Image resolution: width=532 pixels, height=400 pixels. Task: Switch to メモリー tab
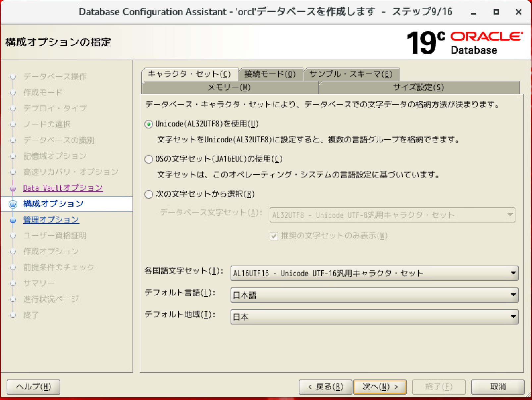[229, 88]
